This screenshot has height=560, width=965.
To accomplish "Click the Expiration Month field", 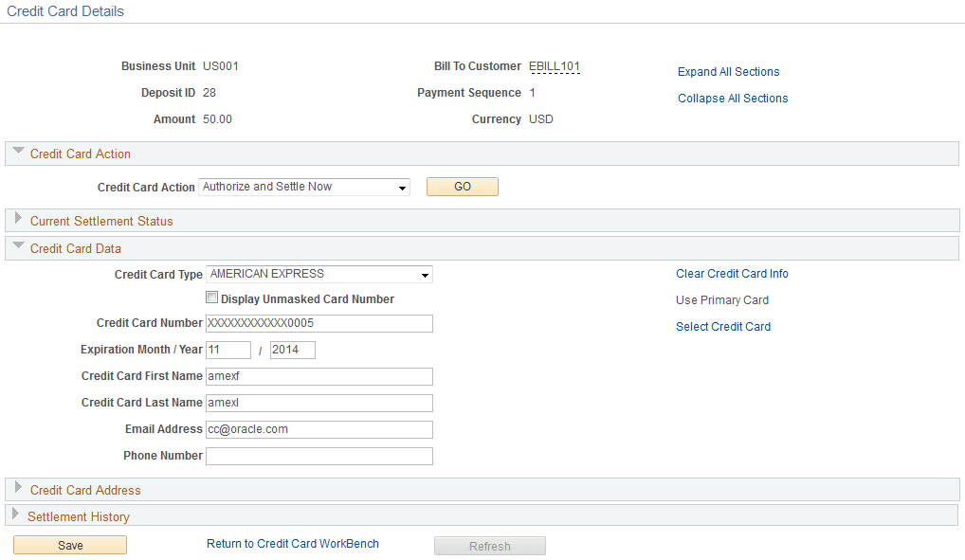I will [228, 350].
